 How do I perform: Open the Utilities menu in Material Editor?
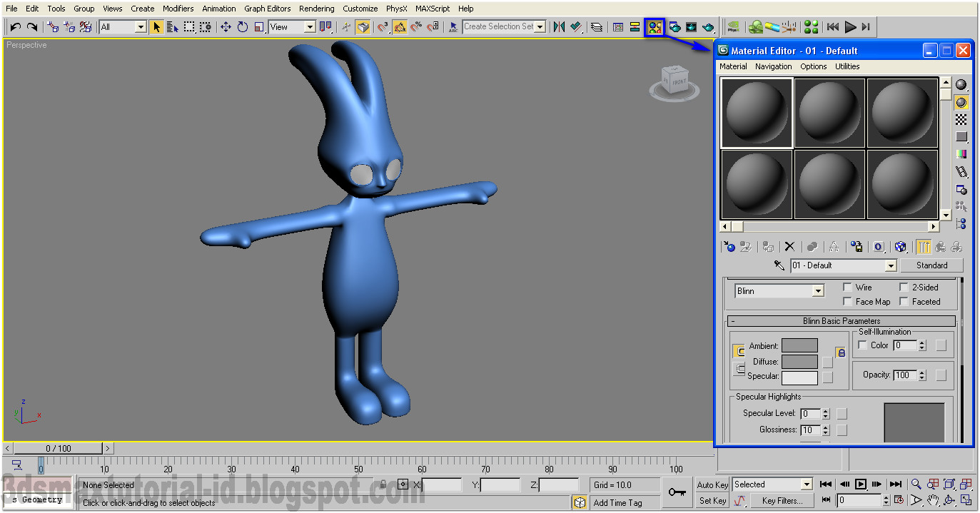tap(847, 66)
